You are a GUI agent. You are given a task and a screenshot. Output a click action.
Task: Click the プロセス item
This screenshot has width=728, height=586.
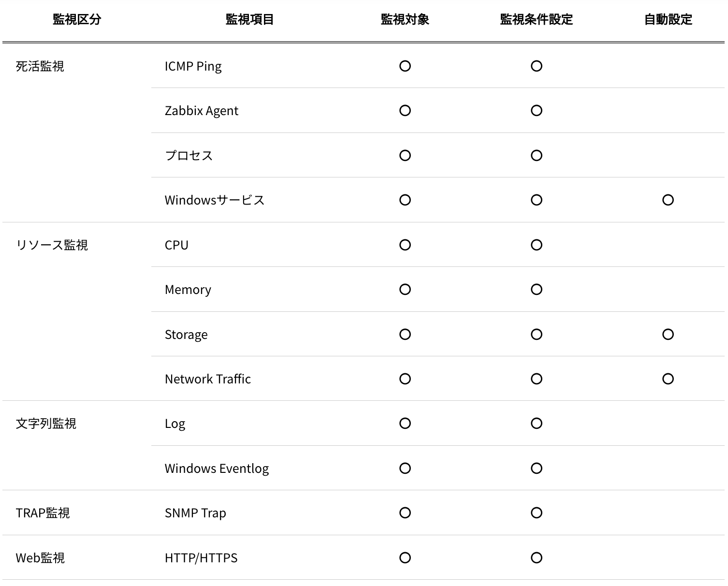[x=189, y=156]
